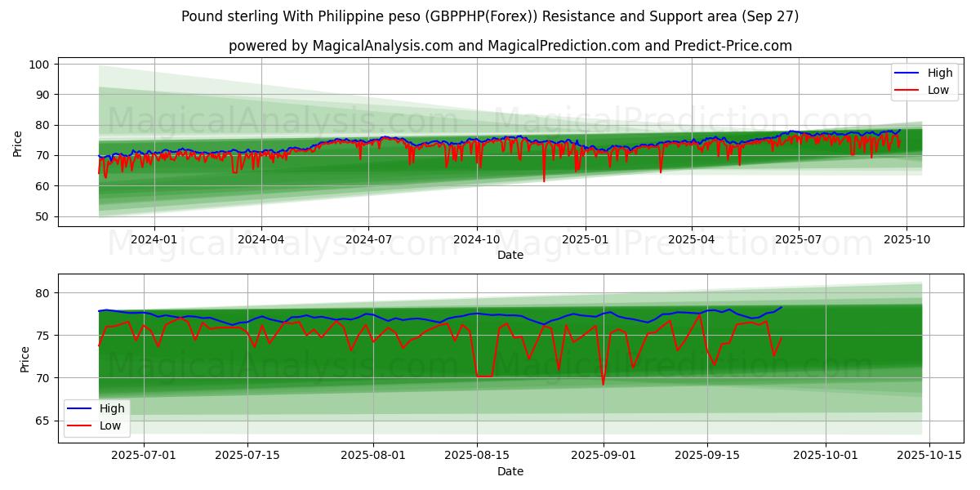Image resolution: width=980 pixels, height=490 pixels.
Task: Click the "powered by MagicalAnalysis.com" subtitle text
Action: pyautogui.click(x=341, y=46)
